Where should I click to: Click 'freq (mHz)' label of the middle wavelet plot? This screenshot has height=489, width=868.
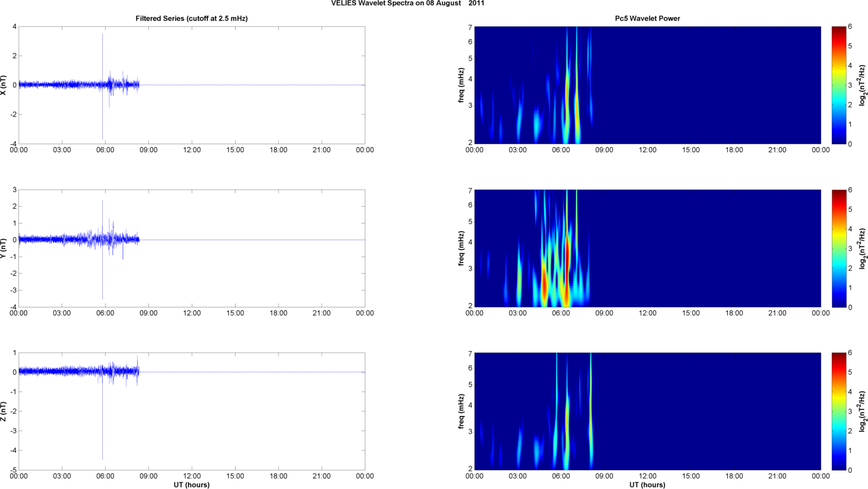coord(461,248)
